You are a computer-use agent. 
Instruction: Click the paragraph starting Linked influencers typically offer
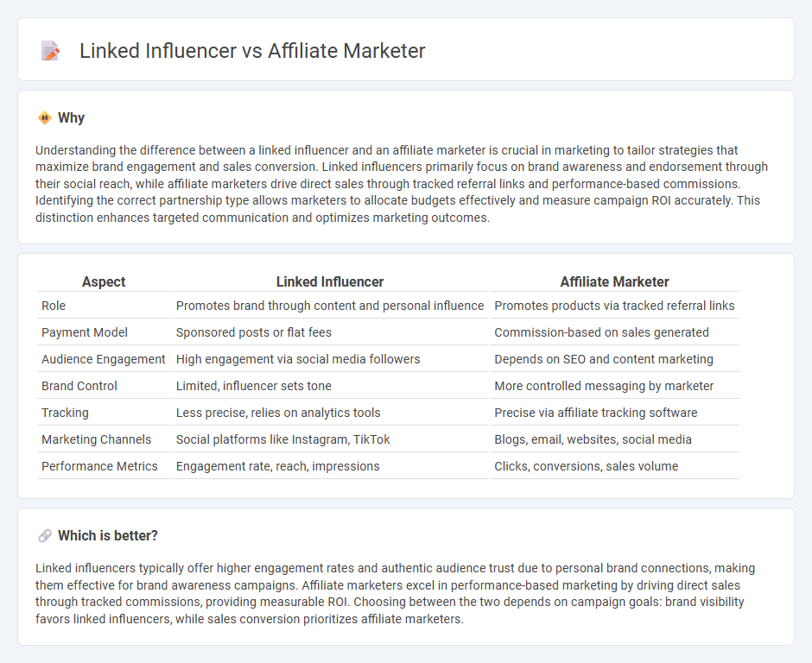(395, 594)
